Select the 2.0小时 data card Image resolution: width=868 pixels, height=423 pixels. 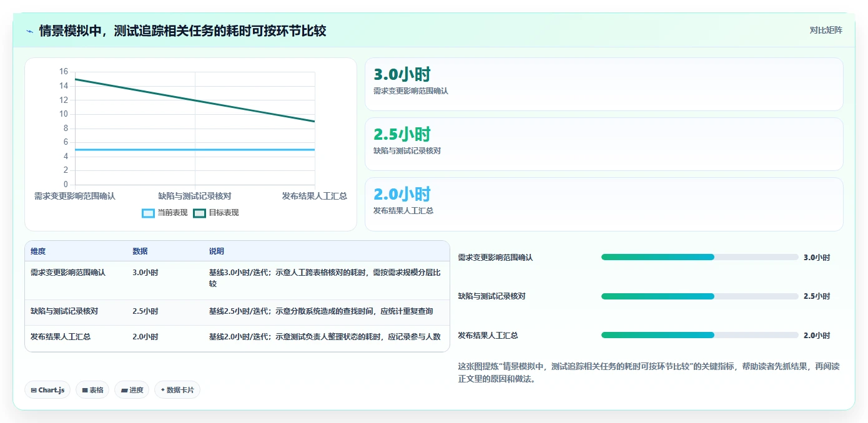[x=604, y=204]
